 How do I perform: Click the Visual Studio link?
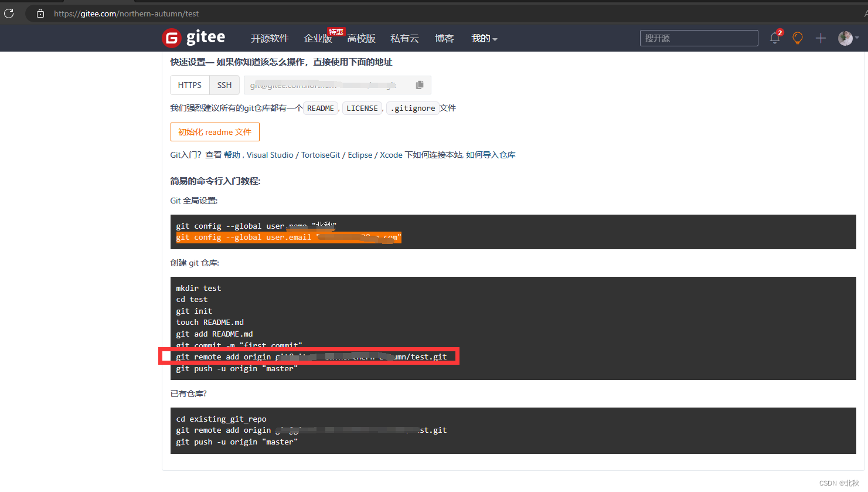click(x=270, y=155)
